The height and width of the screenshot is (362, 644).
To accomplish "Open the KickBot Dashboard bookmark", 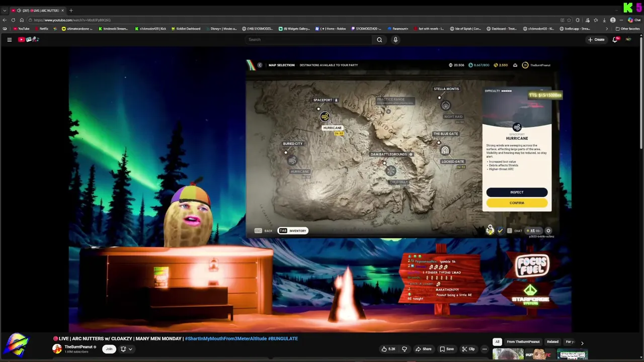I will point(186,29).
